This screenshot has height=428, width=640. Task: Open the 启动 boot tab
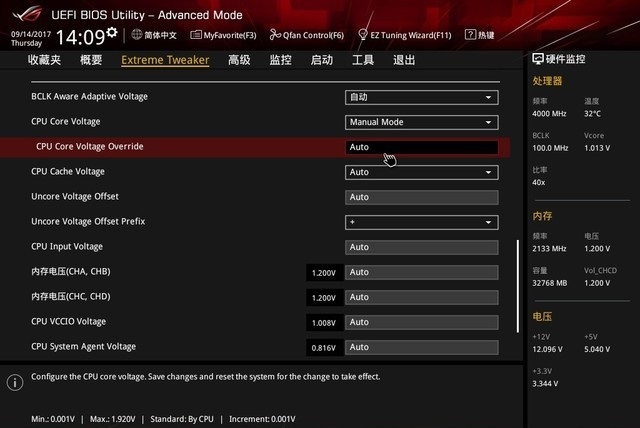(321, 60)
